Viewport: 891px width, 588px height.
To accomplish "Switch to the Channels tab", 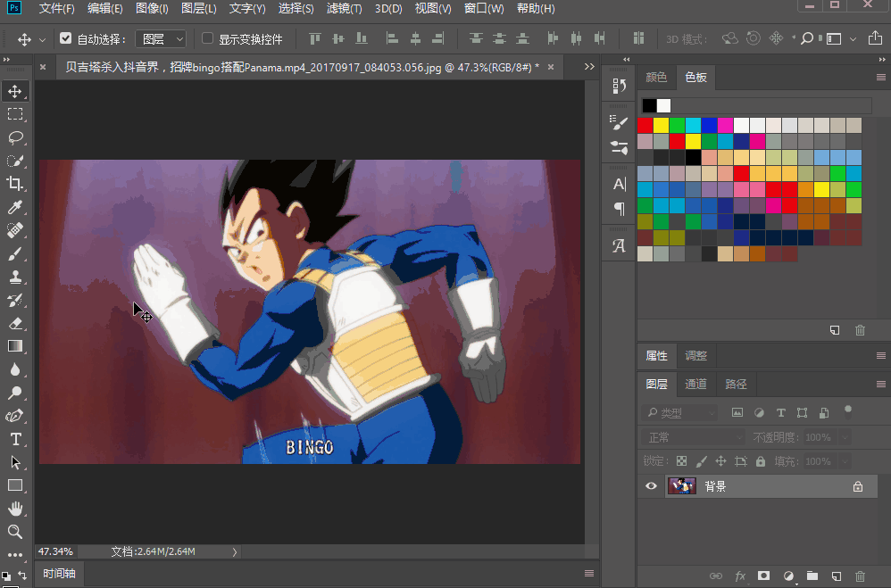I will tap(695, 384).
